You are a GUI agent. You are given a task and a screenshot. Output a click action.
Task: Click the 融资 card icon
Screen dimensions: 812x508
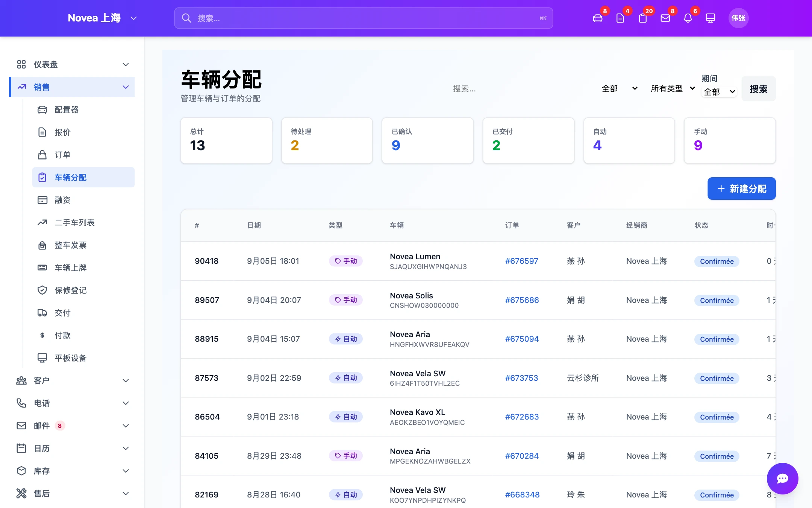(x=42, y=200)
